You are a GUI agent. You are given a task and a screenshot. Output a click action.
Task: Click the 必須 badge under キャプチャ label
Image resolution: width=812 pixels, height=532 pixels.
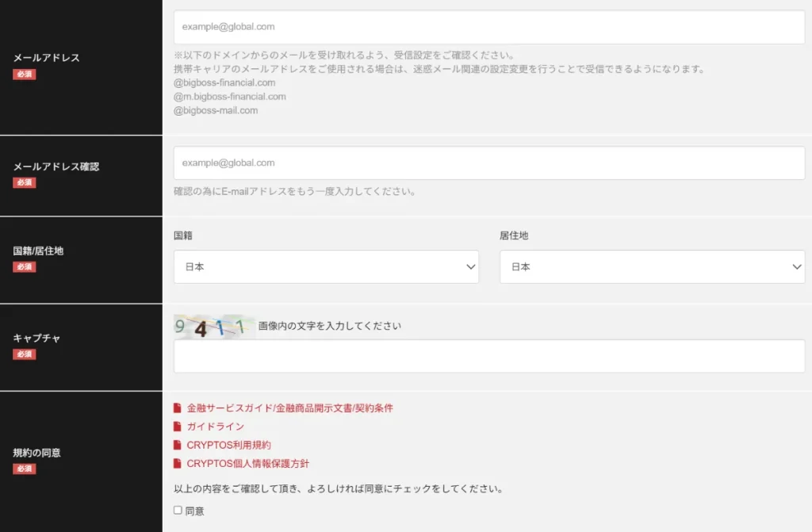(25, 354)
